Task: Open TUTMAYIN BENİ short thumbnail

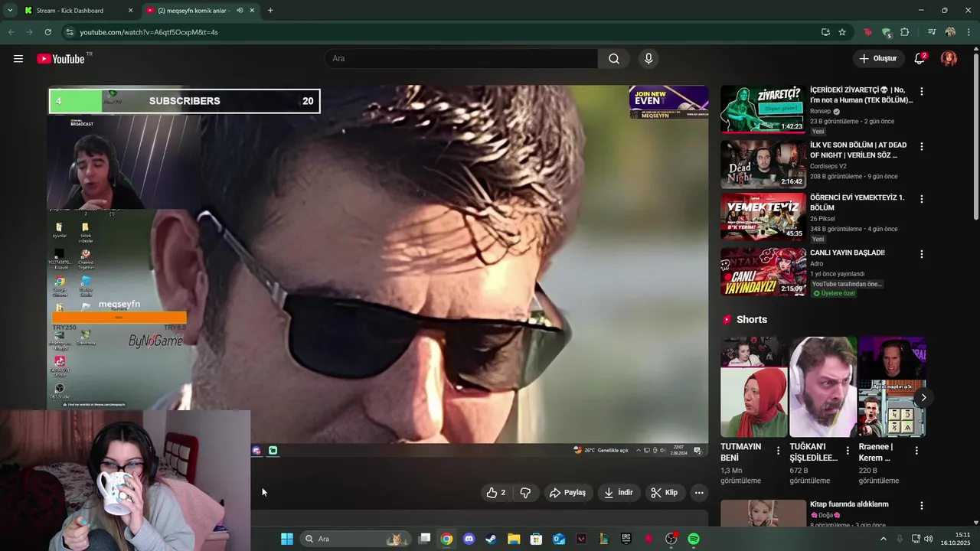Action: (754, 387)
